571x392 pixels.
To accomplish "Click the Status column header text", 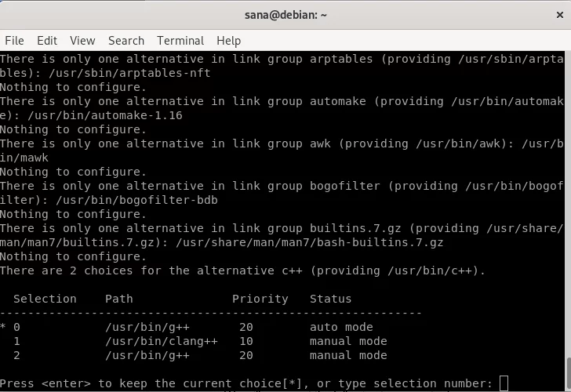I will pos(330,299).
